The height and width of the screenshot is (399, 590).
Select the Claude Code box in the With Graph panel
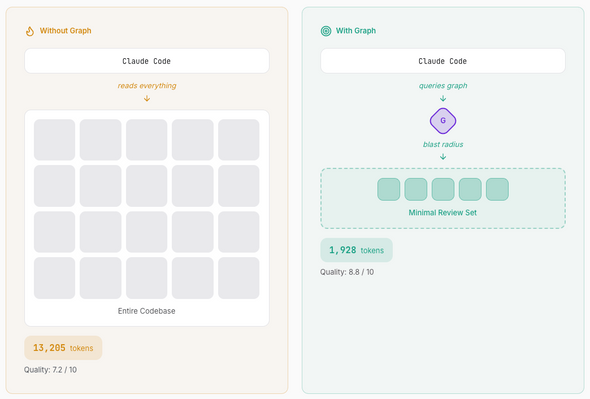pyautogui.click(x=443, y=61)
